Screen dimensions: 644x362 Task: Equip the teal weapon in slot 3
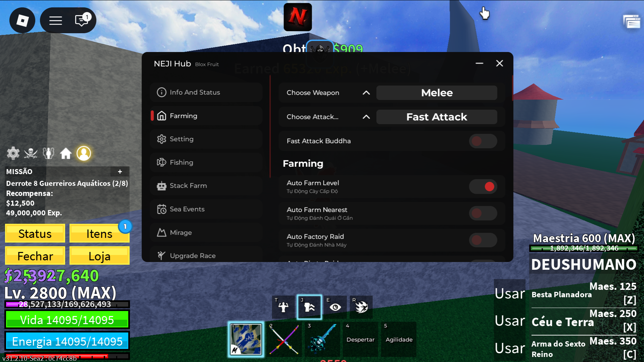[322, 339]
